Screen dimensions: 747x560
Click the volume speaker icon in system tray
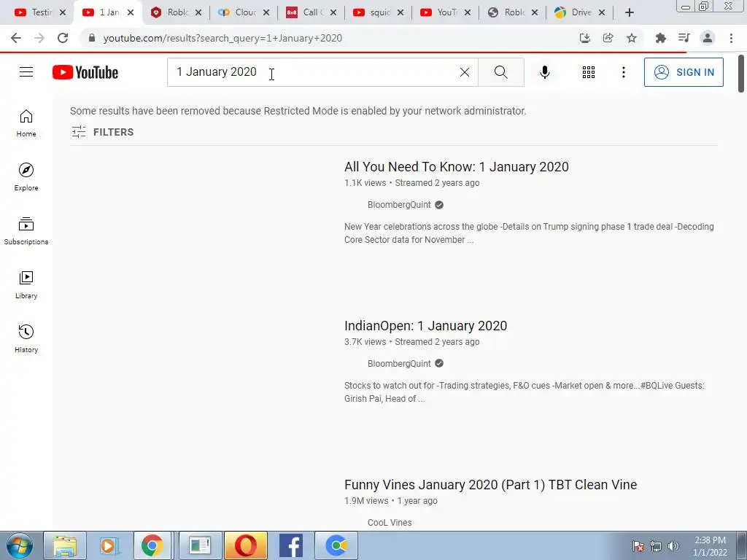coord(673,546)
